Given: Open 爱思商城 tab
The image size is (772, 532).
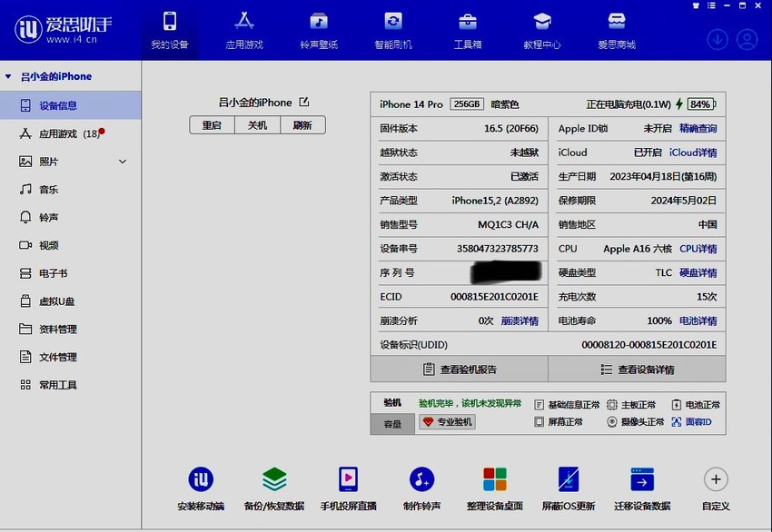Looking at the screenshot, I should (x=617, y=31).
